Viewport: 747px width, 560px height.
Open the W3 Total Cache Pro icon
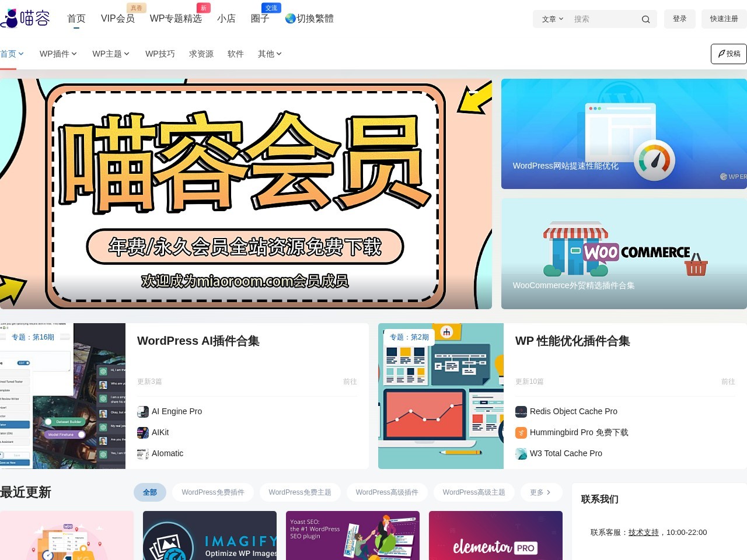tap(521, 454)
